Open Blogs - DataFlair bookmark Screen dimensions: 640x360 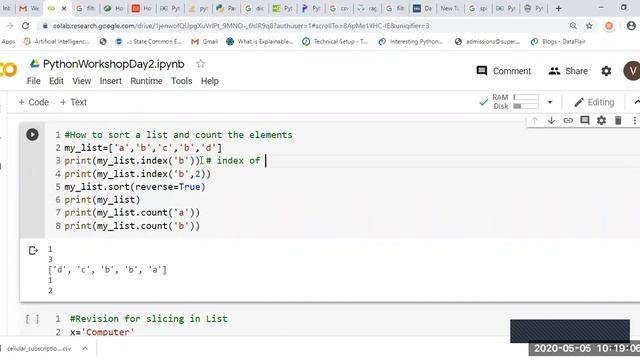[558, 42]
